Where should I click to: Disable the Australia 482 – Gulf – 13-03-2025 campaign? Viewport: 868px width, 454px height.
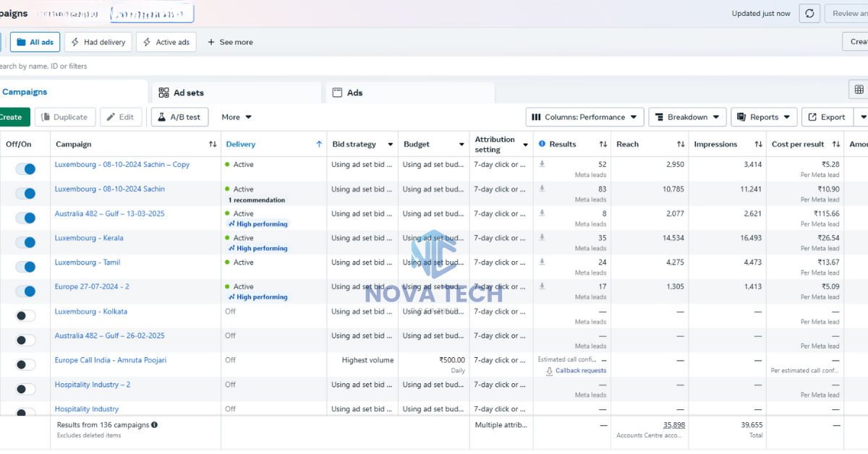tap(25, 218)
